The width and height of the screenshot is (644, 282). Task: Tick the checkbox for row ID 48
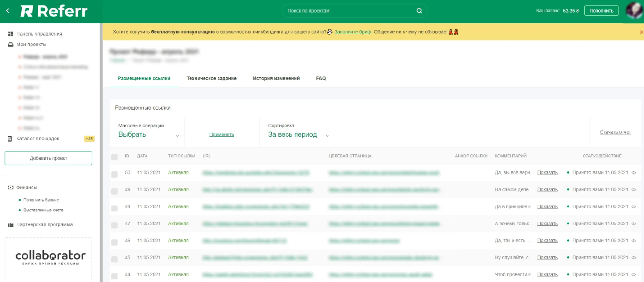tap(114, 208)
